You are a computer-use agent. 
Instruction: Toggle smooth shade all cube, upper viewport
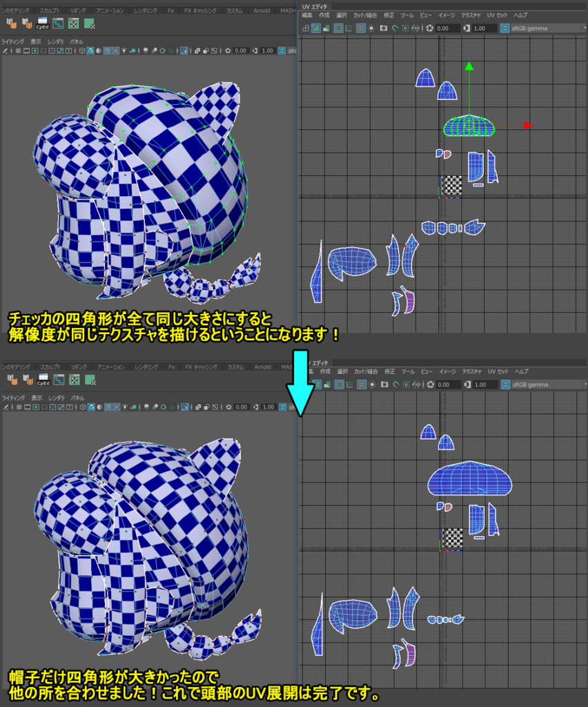point(90,51)
